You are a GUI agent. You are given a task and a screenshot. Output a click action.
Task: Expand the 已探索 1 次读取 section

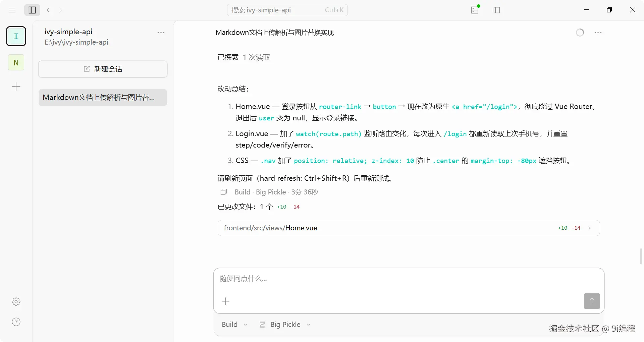(x=244, y=57)
